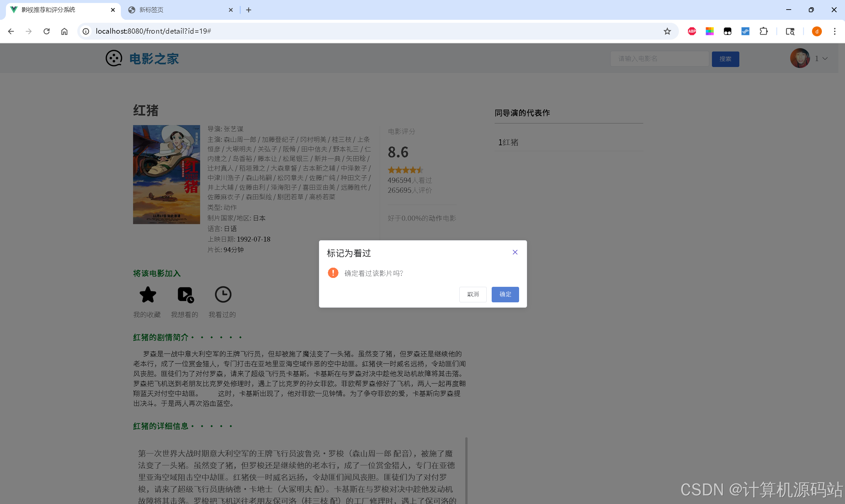845x504 pixels.
Task: Cancel the dialog with 取消 button
Action: [473, 294]
